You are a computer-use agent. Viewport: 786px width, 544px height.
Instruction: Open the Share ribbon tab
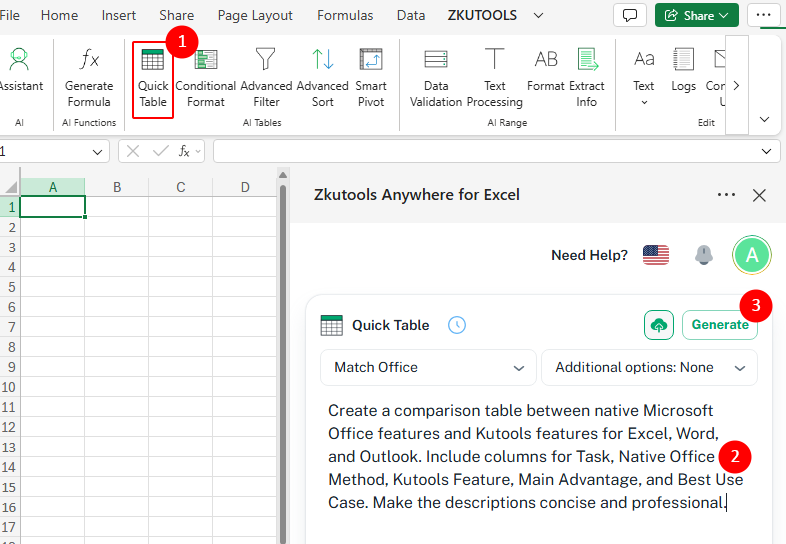(176, 16)
